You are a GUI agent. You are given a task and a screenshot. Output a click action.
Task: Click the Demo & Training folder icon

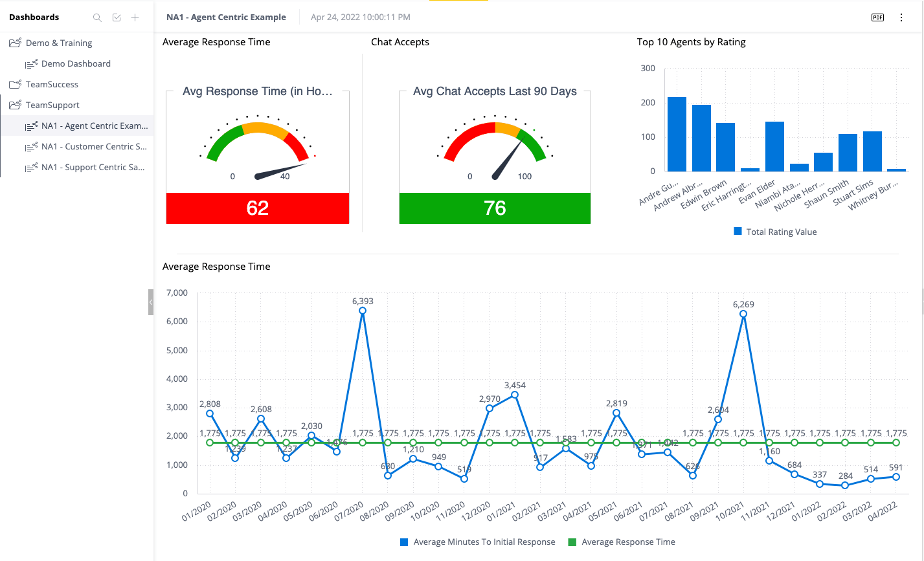coord(15,43)
